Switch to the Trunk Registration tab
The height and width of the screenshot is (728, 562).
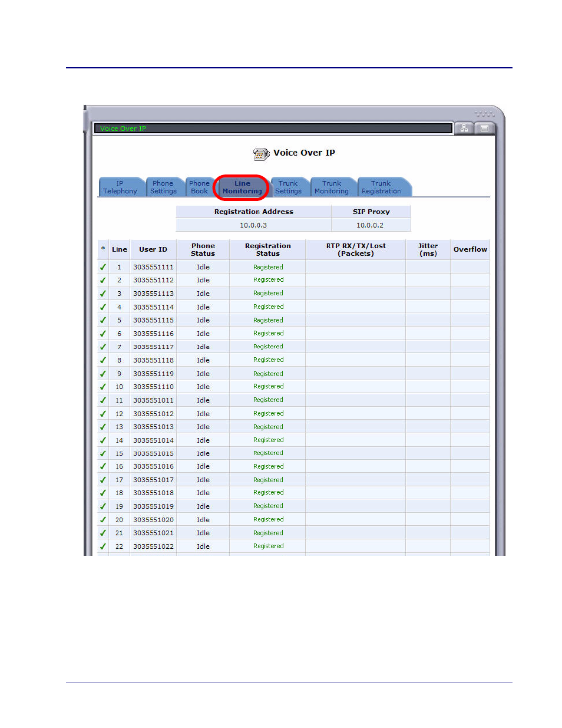[x=382, y=187]
